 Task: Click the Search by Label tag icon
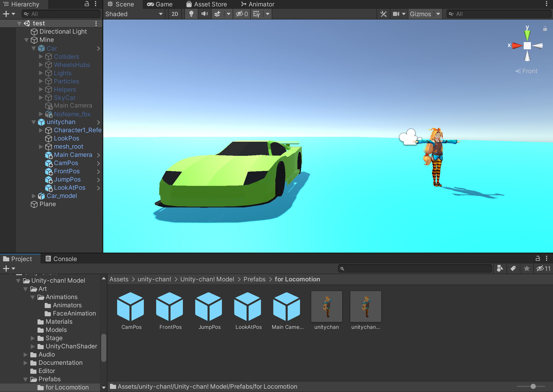click(513, 269)
